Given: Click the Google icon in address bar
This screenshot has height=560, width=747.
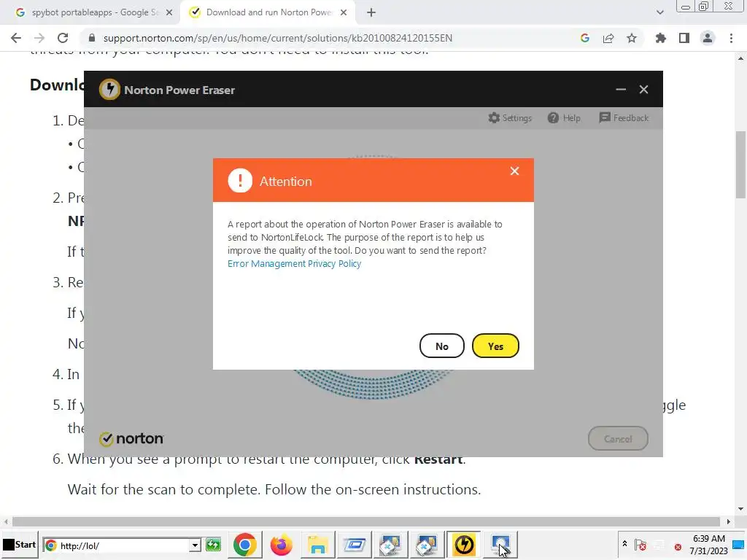Looking at the screenshot, I should tap(585, 38).
